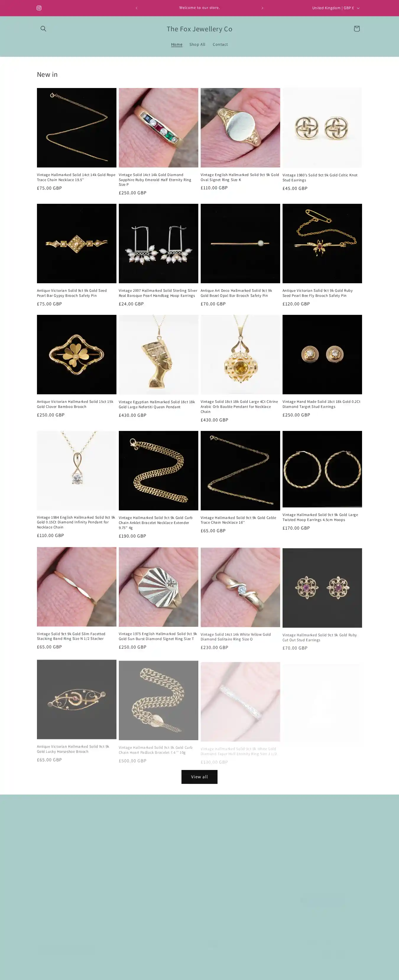Open the Citrine Arabic Orb Pendant image

240,354
